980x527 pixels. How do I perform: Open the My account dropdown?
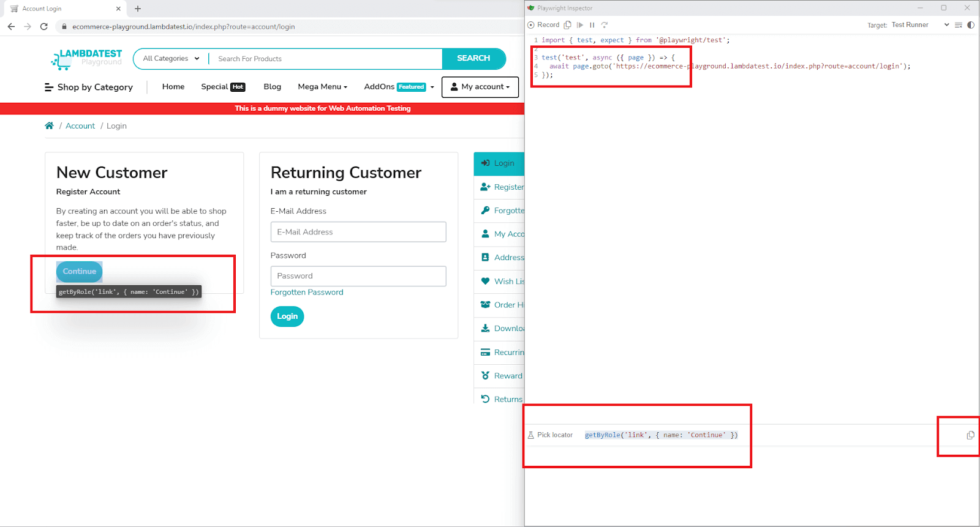coord(480,87)
